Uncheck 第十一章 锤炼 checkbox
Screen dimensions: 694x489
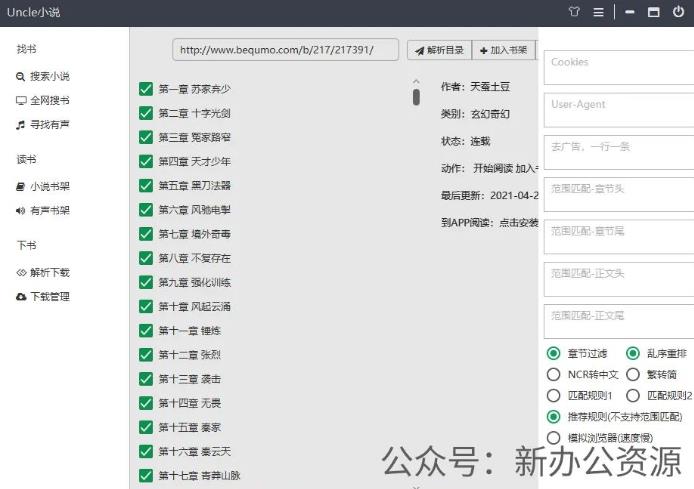click(146, 331)
